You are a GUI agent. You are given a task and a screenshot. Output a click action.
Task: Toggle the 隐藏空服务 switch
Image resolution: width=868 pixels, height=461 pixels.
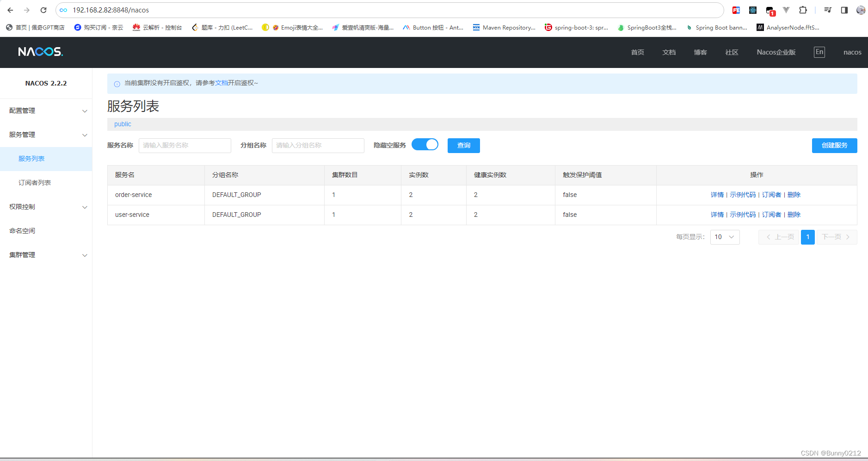coord(425,145)
